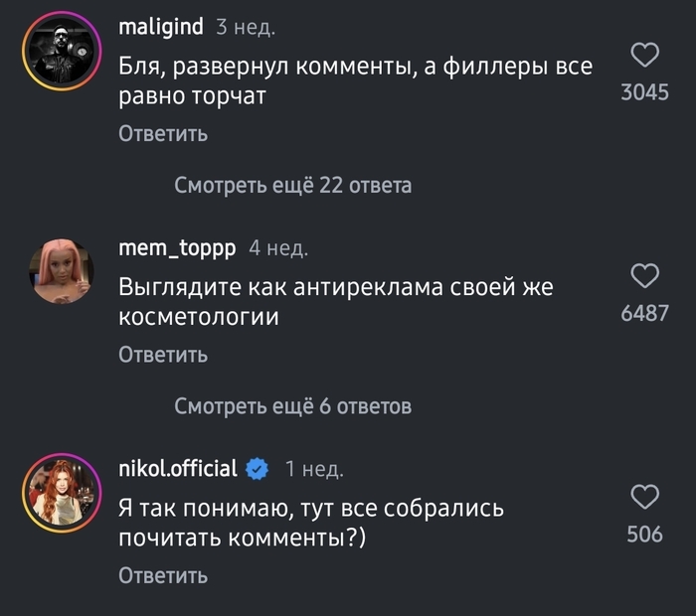Viewport: 696px width, 616px height.
Task: Click the blue verified badge
Action: pyautogui.click(x=258, y=468)
